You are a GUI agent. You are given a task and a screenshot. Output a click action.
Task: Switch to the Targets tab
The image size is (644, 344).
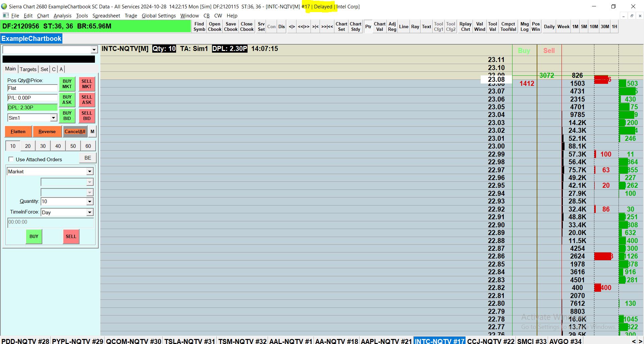pos(28,69)
